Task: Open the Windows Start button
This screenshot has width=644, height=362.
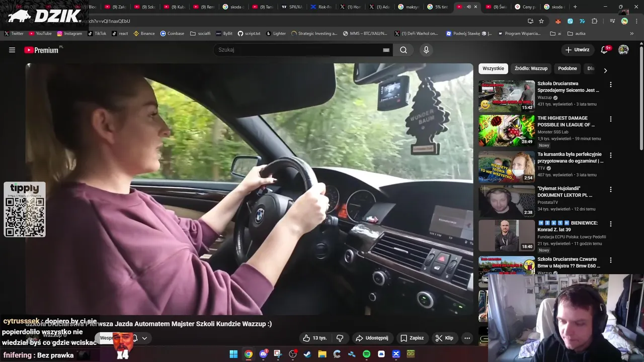Action: coord(233,354)
